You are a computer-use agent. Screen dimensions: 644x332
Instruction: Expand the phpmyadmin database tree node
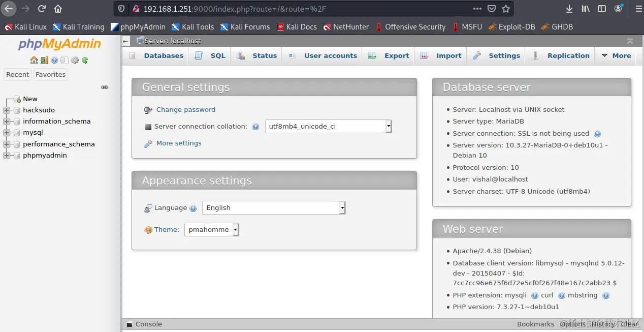[7, 156]
